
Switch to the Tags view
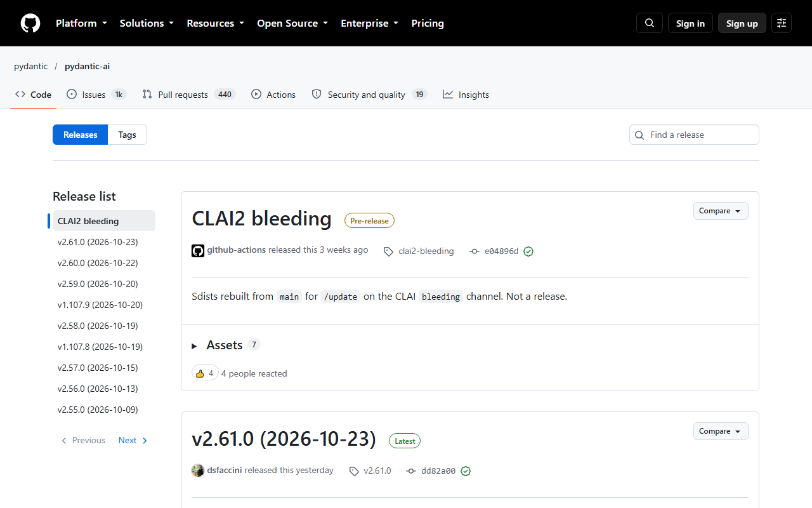[127, 135]
